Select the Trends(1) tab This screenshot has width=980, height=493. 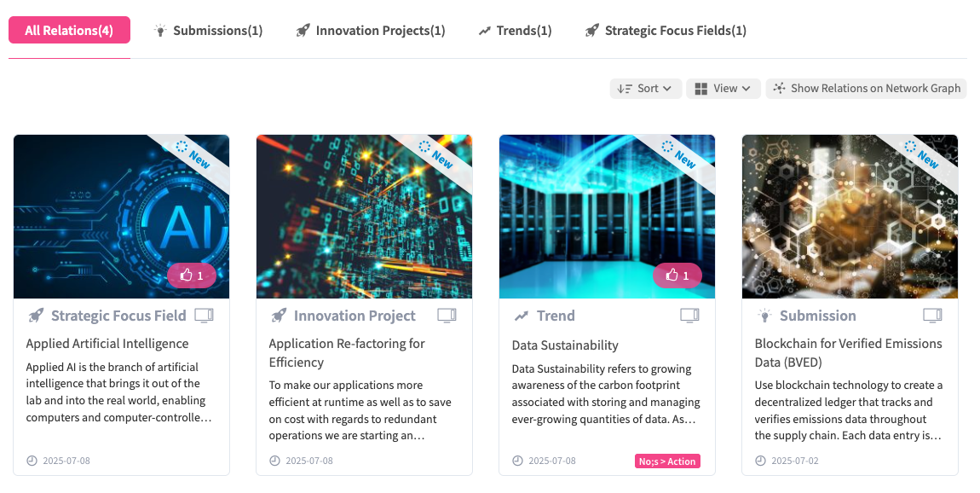click(515, 31)
